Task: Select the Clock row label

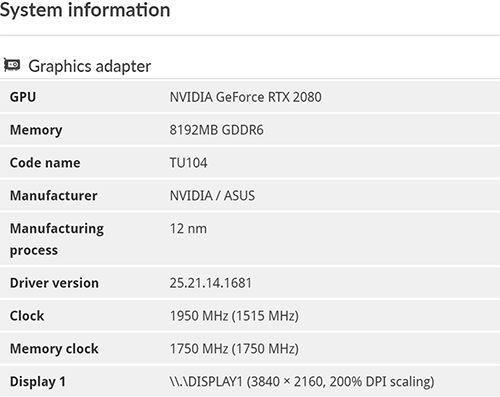Action: tap(27, 316)
